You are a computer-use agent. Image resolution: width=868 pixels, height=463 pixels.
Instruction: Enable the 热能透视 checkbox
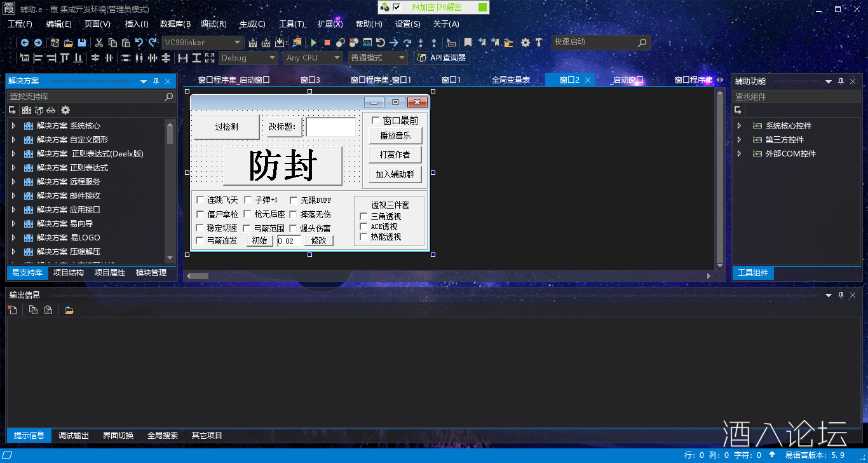[364, 237]
